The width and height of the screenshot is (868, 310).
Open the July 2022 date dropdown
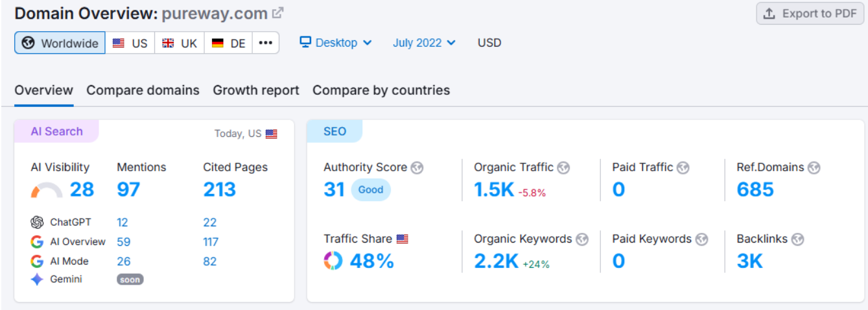pos(424,43)
